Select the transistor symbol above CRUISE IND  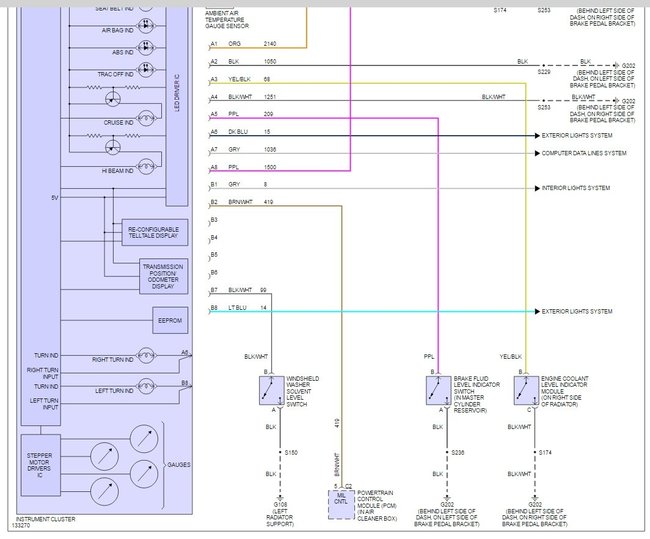113,99
